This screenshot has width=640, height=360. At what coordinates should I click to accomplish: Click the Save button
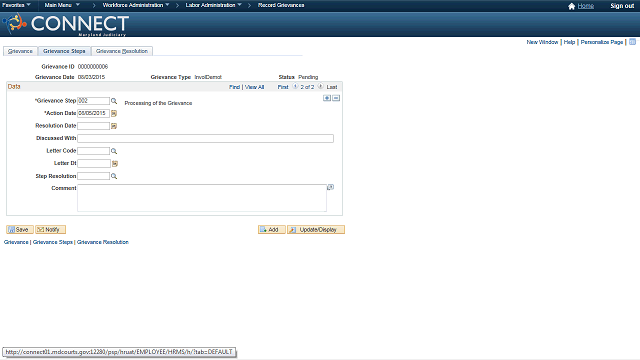[20, 230]
